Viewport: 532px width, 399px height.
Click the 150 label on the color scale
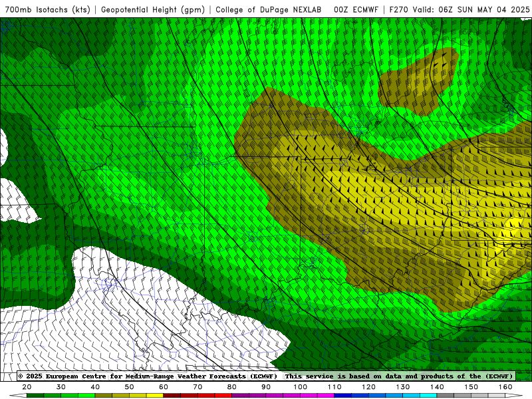pos(471,387)
